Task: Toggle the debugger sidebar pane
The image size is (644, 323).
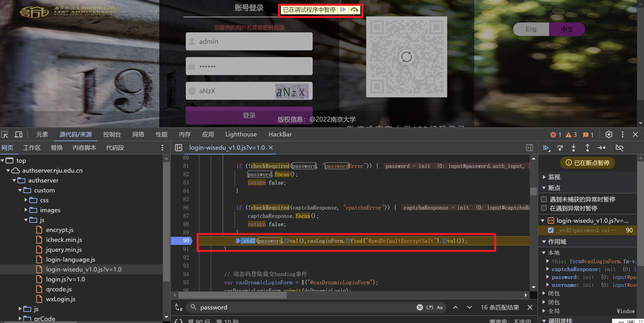Action: click(529, 148)
